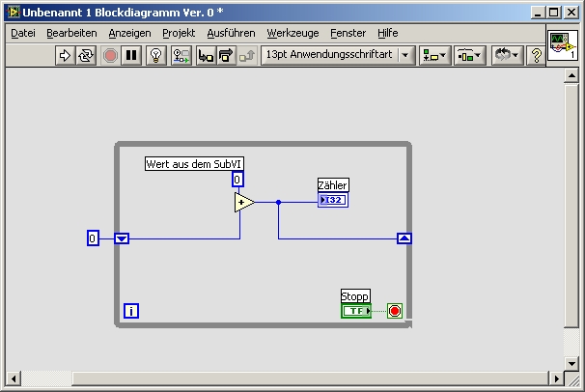This screenshot has width=585, height=392.
Task: Open the Werkzeuge menu
Action: pos(292,33)
